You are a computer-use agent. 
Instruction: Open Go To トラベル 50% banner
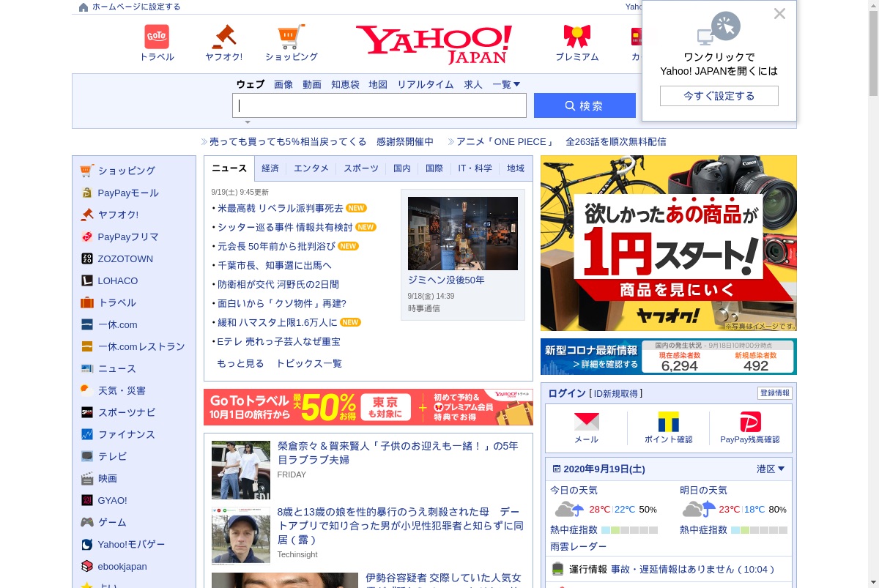coord(368,407)
